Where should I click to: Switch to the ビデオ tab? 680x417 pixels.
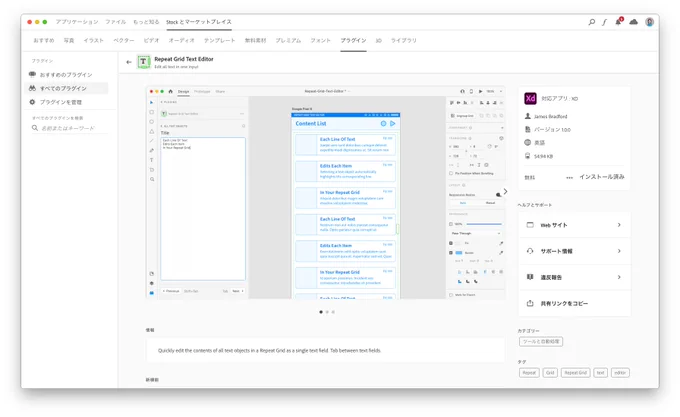(x=151, y=40)
